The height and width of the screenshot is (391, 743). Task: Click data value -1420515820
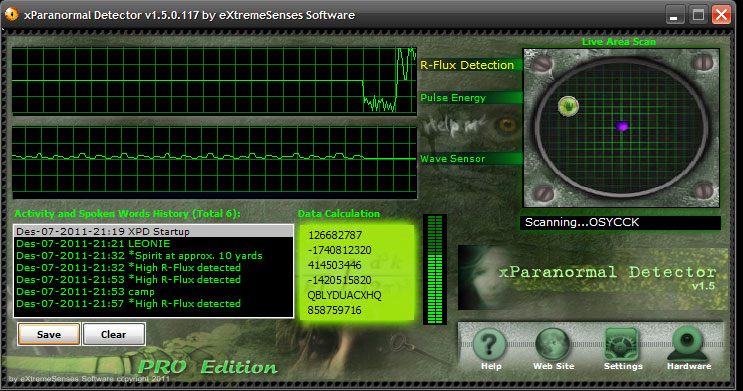[x=340, y=280]
